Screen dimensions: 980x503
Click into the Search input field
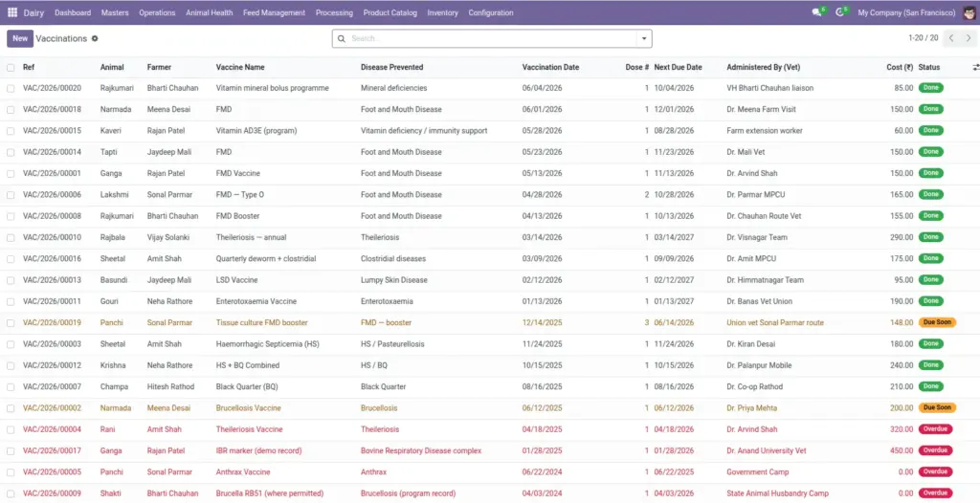pyautogui.click(x=491, y=39)
